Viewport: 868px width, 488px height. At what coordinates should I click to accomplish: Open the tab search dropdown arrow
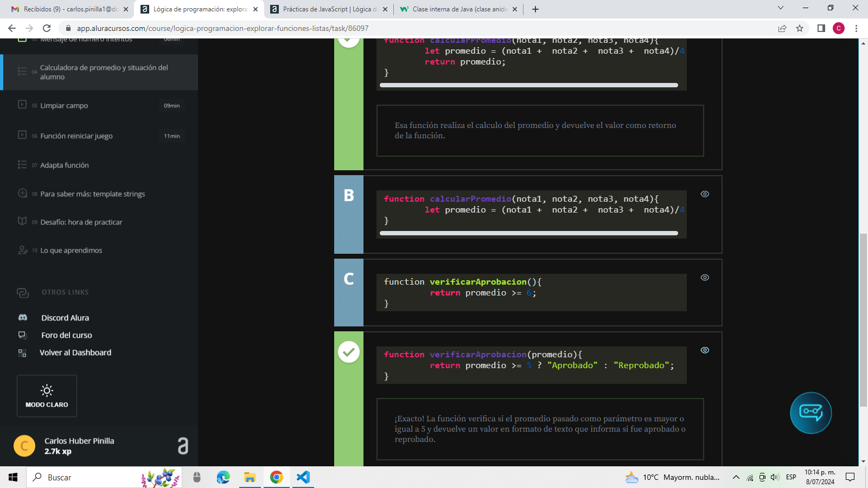point(781,8)
